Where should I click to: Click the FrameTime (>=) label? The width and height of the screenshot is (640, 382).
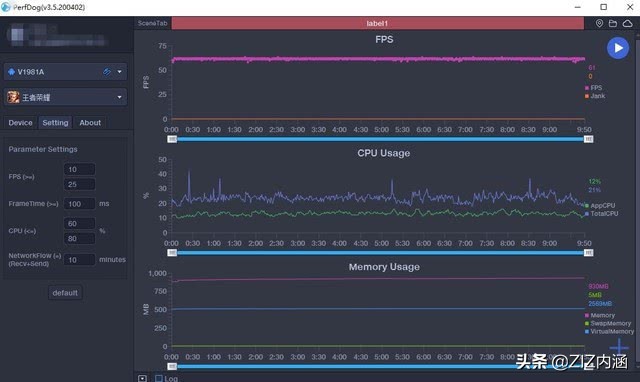pos(33,204)
